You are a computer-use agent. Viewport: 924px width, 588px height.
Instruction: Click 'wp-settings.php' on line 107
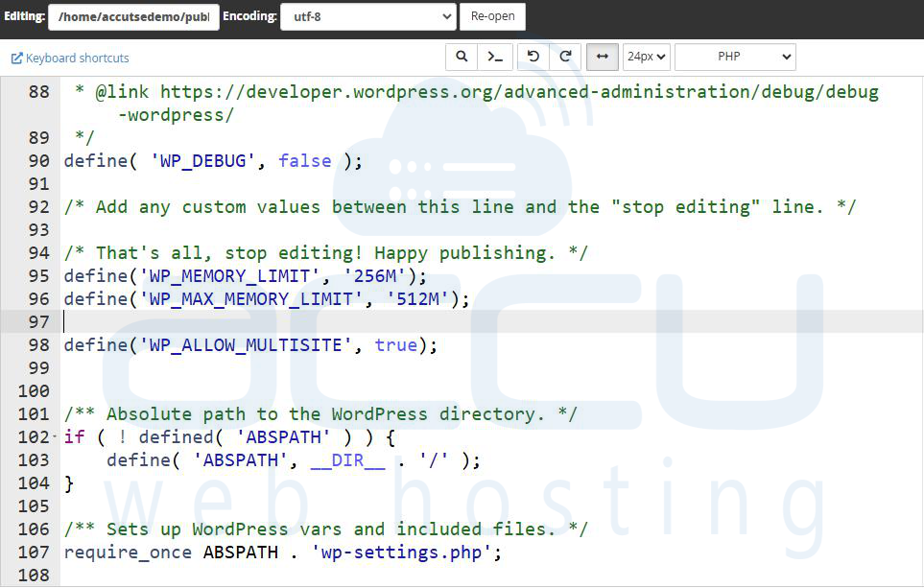pos(401,553)
